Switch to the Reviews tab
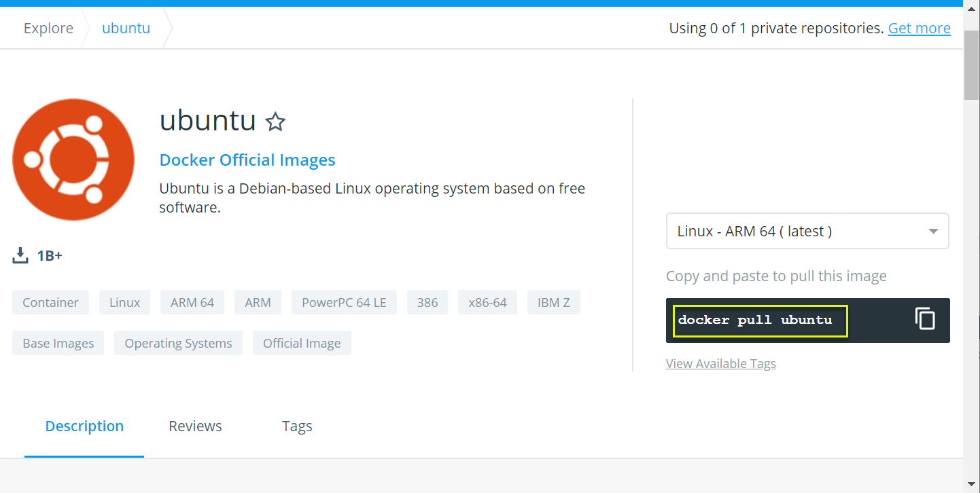Image resolution: width=980 pixels, height=493 pixels. coord(195,426)
